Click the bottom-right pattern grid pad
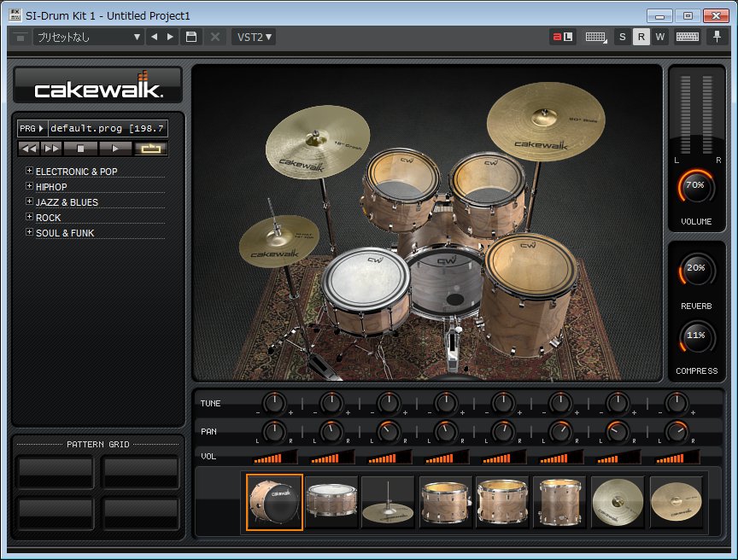The width and height of the screenshot is (738, 560). (141, 513)
